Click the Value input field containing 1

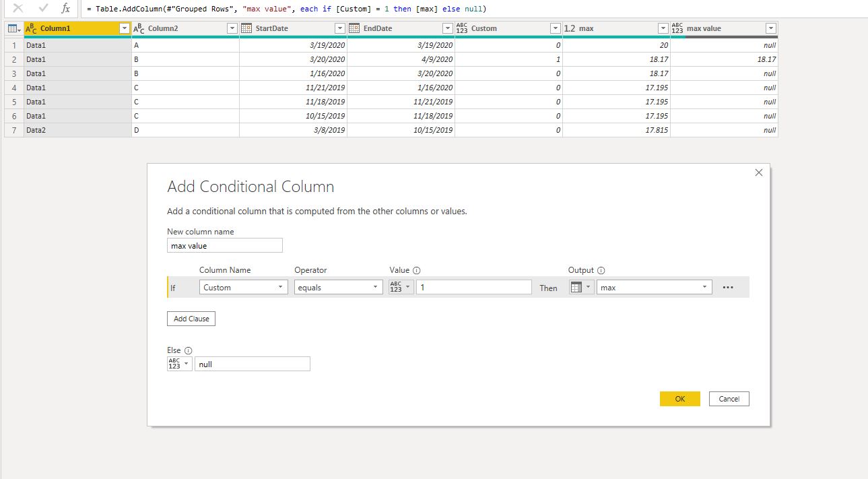(474, 287)
